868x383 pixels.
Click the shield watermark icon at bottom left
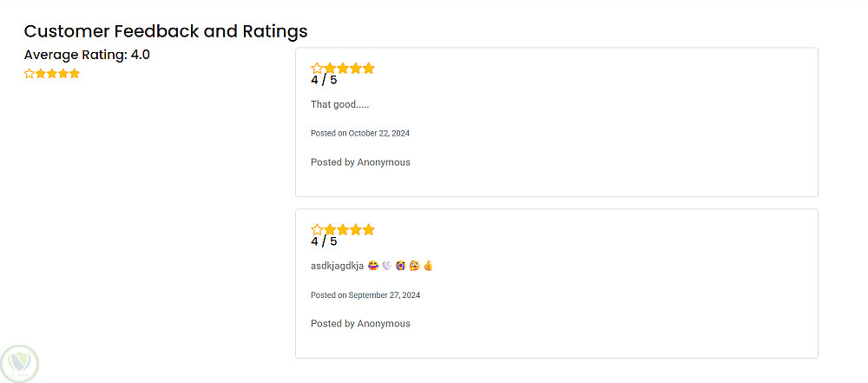[x=20, y=362]
